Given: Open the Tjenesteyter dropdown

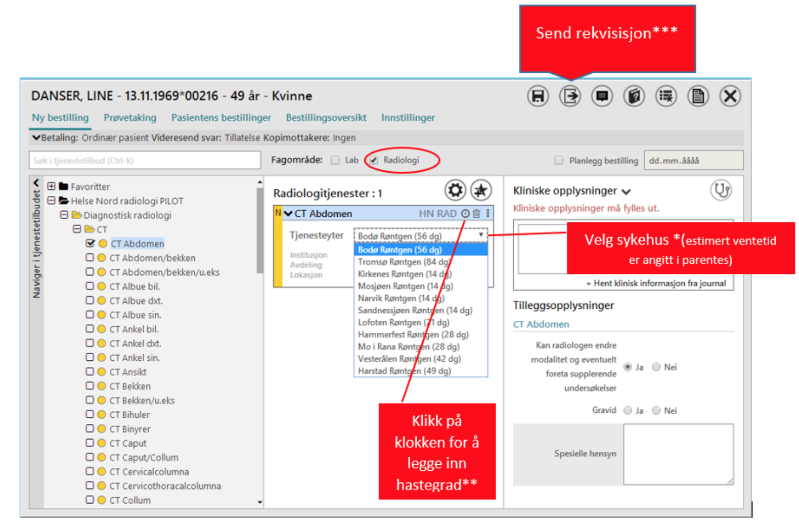Looking at the screenshot, I should click(x=421, y=236).
